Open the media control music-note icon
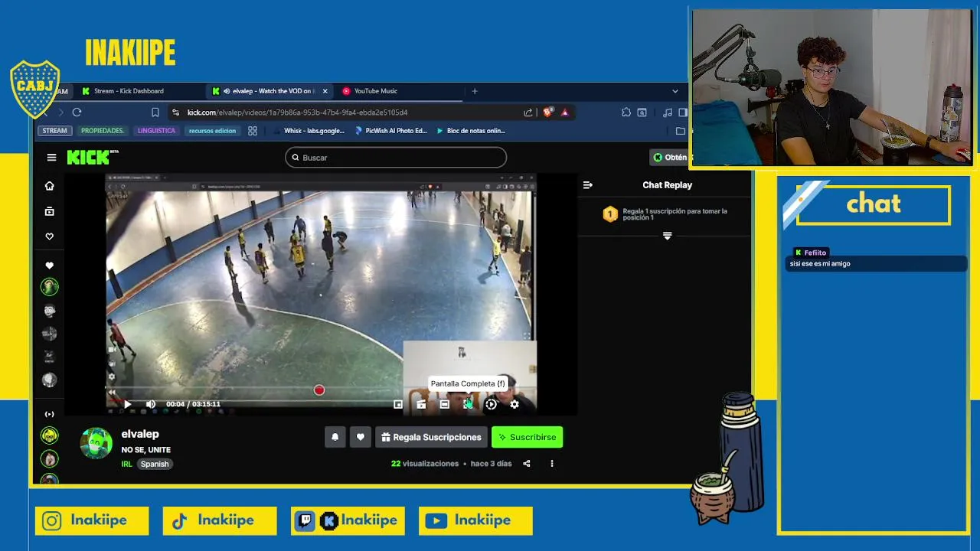This screenshot has height=551, width=980. [668, 112]
